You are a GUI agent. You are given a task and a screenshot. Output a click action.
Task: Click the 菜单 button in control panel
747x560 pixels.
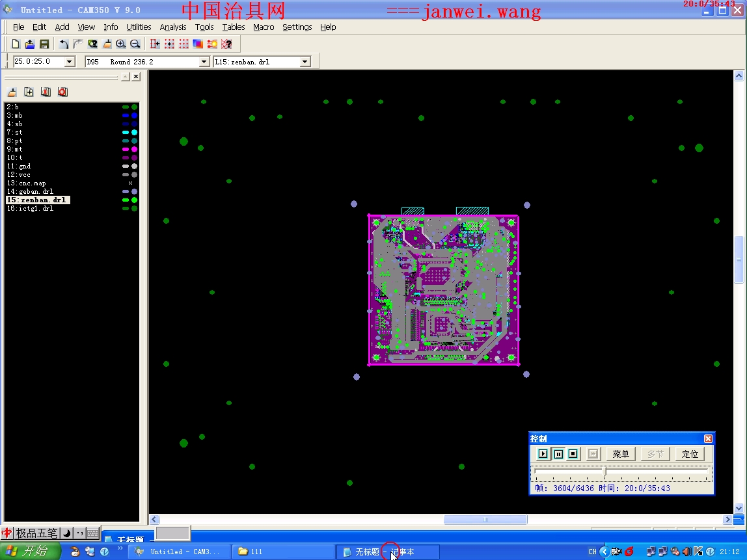[x=620, y=454]
